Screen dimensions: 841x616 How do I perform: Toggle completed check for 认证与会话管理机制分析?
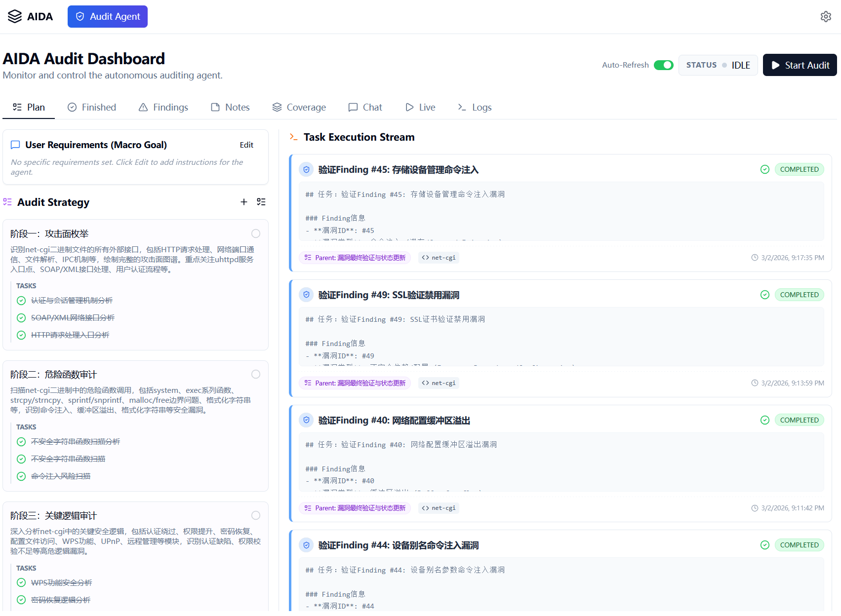coord(21,301)
